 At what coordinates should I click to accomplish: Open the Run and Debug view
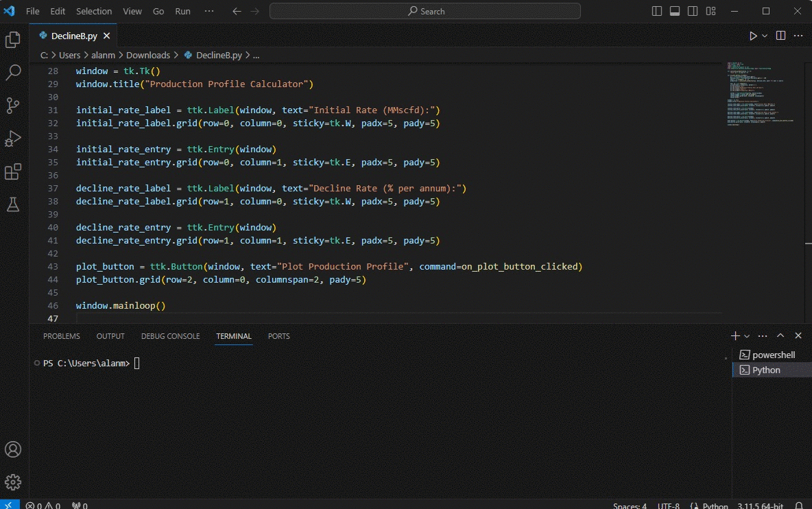[x=13, y=139]
